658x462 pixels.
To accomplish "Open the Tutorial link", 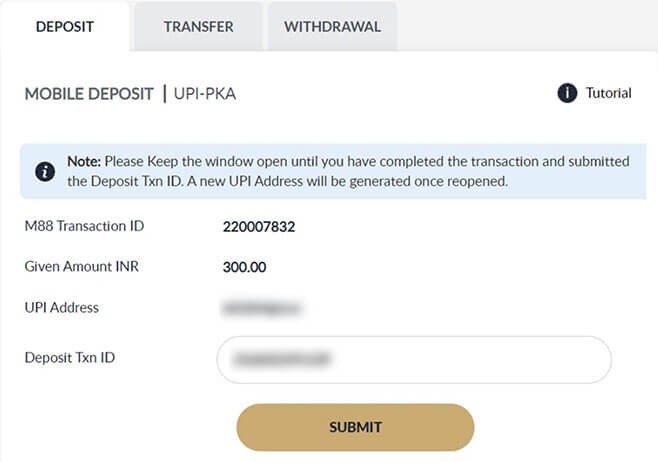I will [x=608, y=93].
